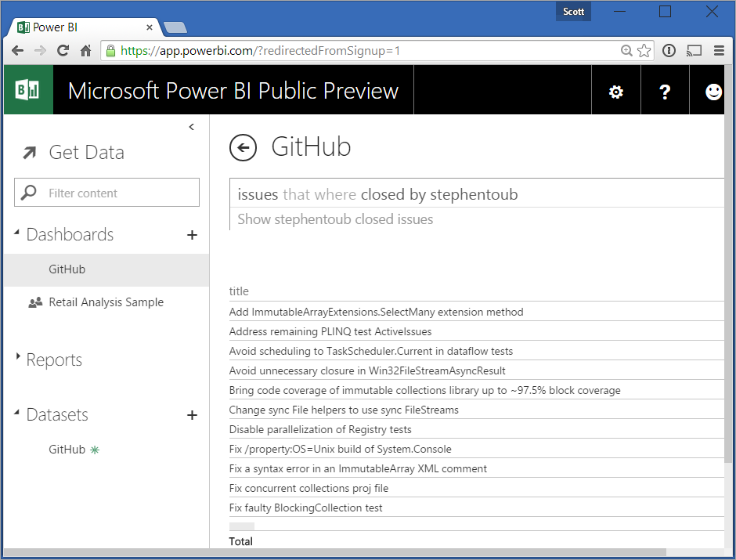Click the back arrow next to GitHub

(x=244, y=147)
